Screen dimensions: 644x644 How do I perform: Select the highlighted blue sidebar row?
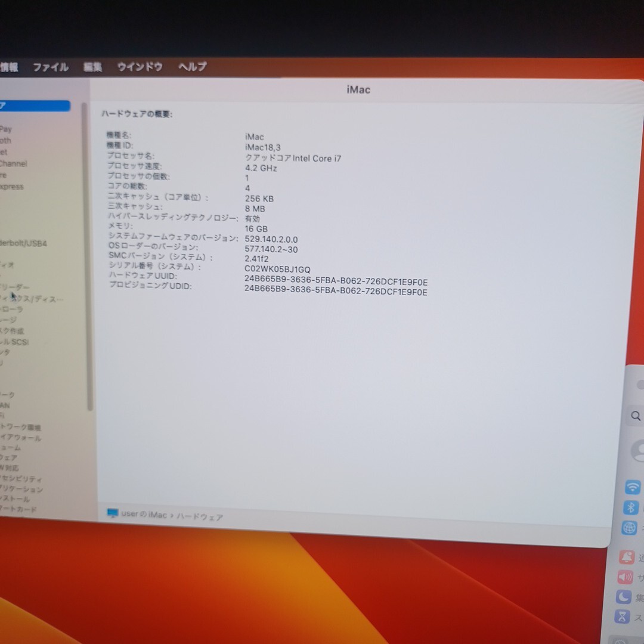35,106
